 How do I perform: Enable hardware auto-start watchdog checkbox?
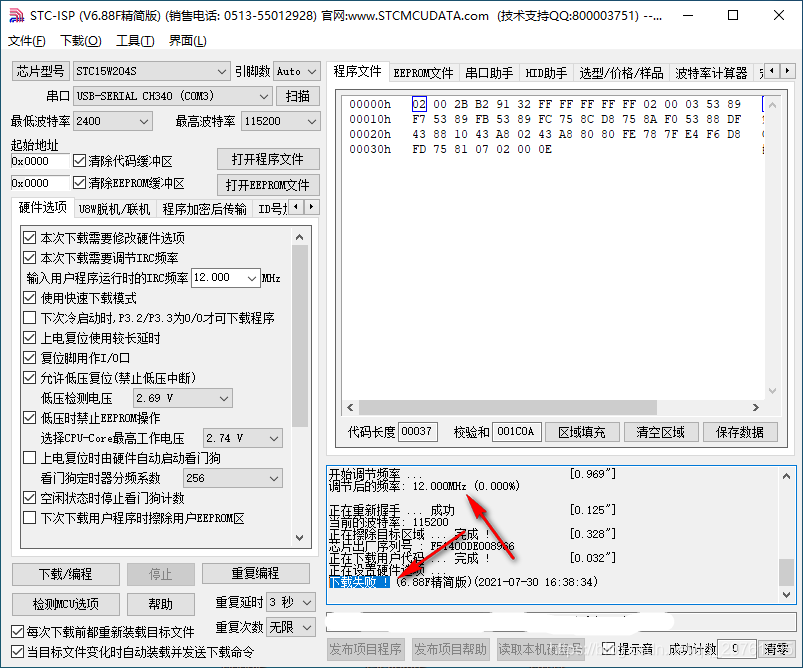click(x=30, y=457)
